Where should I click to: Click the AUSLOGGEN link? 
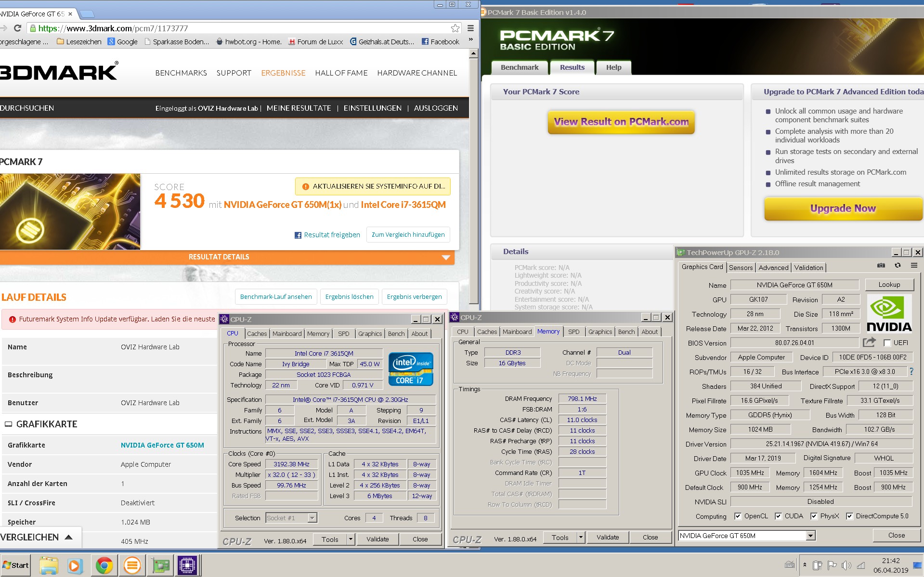pos(436,108)
